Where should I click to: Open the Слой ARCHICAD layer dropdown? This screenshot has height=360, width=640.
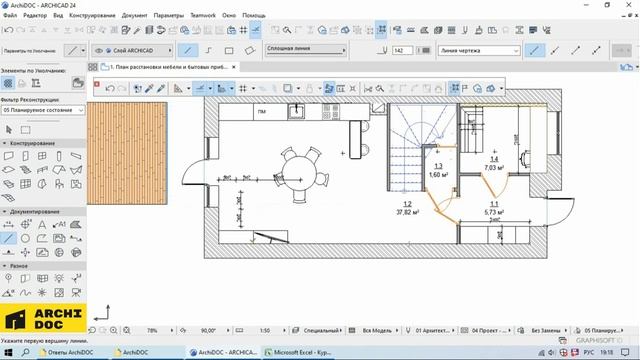coord(132,51)
